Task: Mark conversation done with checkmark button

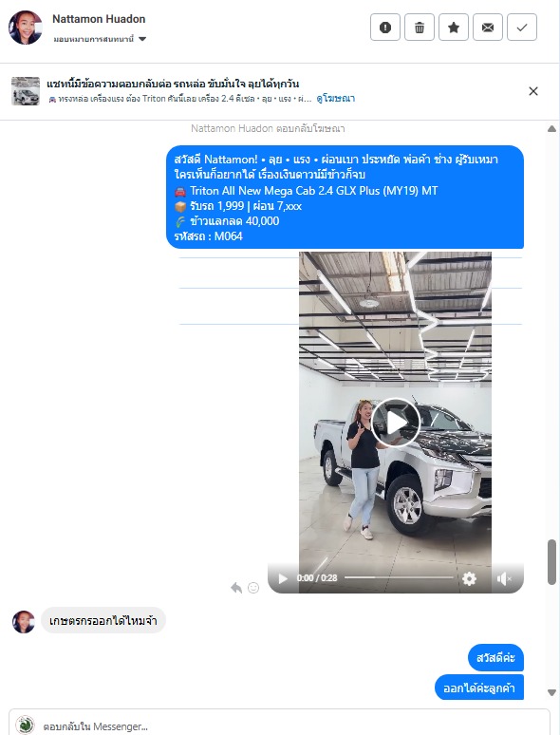Action: pos(522,28)
